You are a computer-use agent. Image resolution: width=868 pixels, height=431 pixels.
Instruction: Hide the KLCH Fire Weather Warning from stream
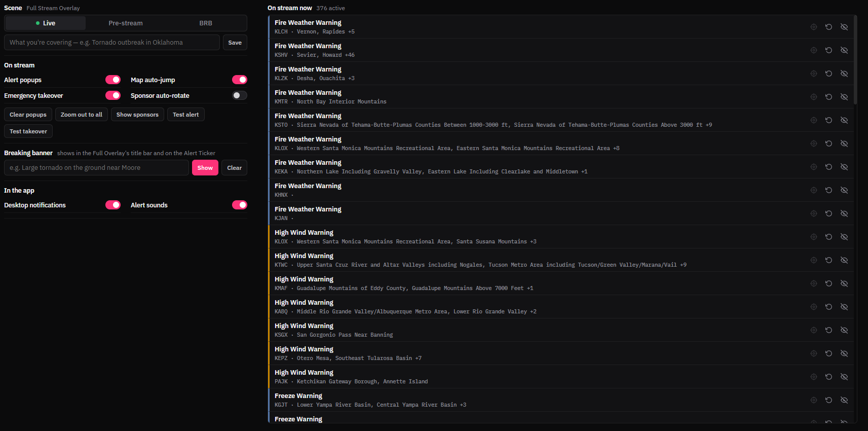844,27
